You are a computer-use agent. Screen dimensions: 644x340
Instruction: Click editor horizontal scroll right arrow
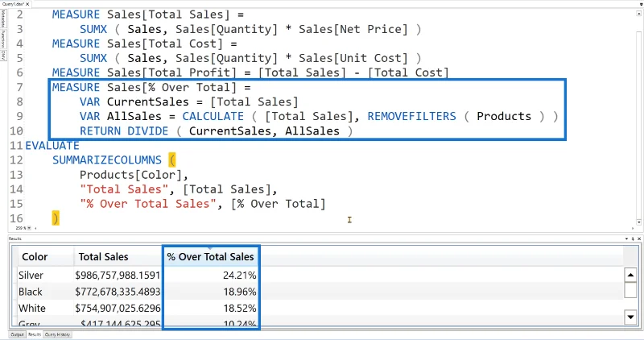coord(633,228)
